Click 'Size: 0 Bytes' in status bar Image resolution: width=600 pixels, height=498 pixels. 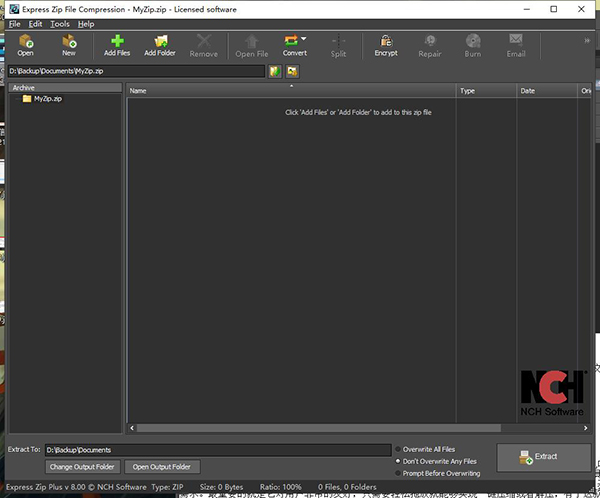coord(221,487)
